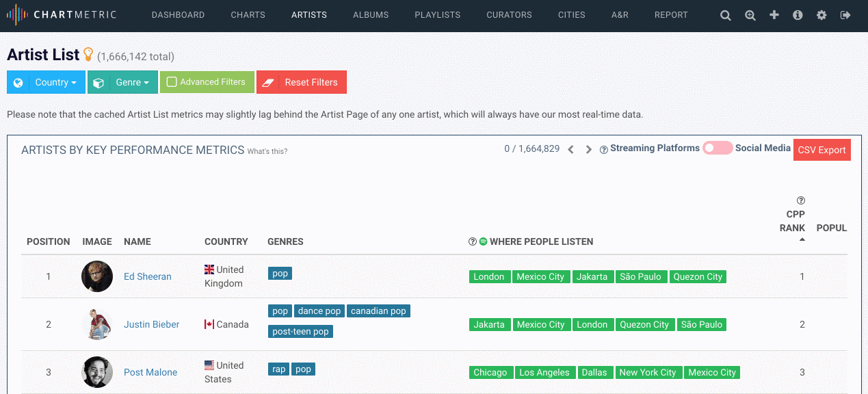Viewport: 868px width, 394px height.
Task: Click the search magnifier icon in navbar
Action: coord(726,15)
